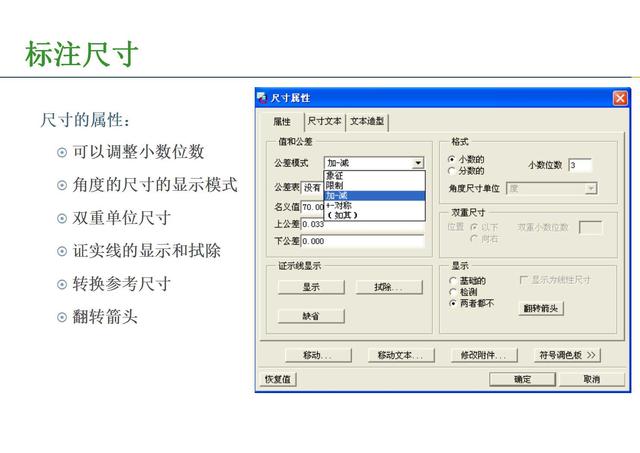
Task: Click the 下公差 field with 0.000
Action: click(362, 241)
